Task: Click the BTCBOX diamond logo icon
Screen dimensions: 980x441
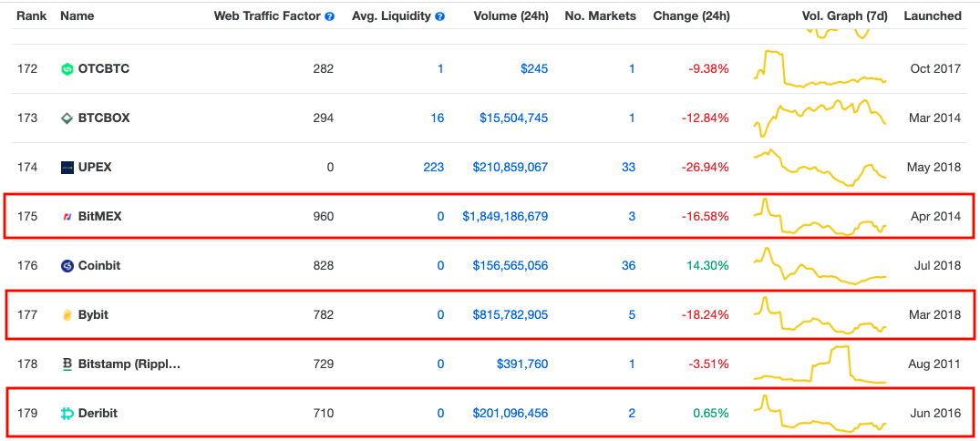Action: [x=67, y=118]
